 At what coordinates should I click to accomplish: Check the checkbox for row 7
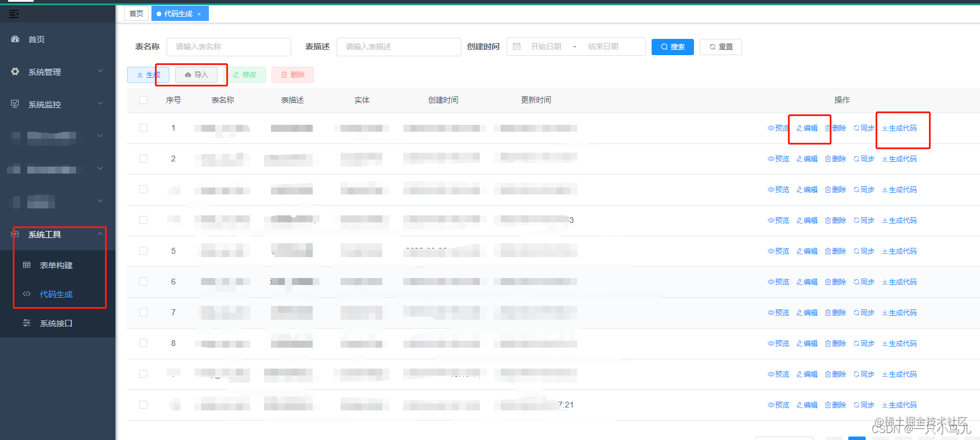tap(143, 312)
